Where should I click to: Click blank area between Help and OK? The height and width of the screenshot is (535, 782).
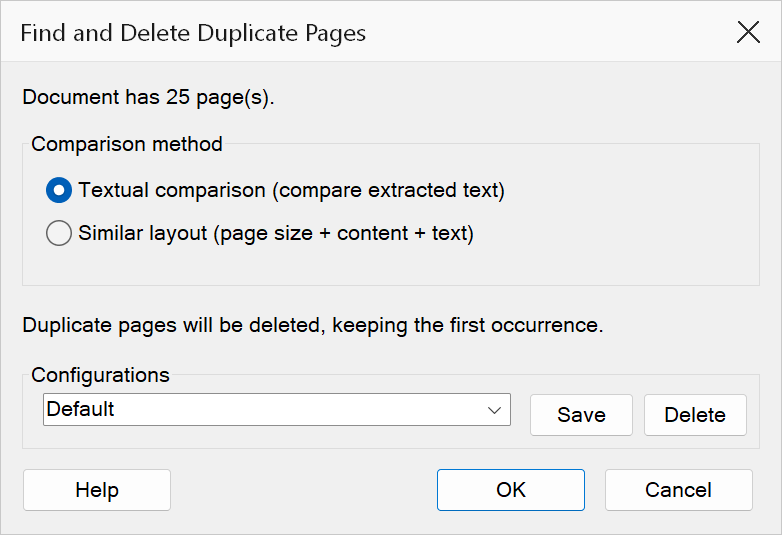pos(303,490)
